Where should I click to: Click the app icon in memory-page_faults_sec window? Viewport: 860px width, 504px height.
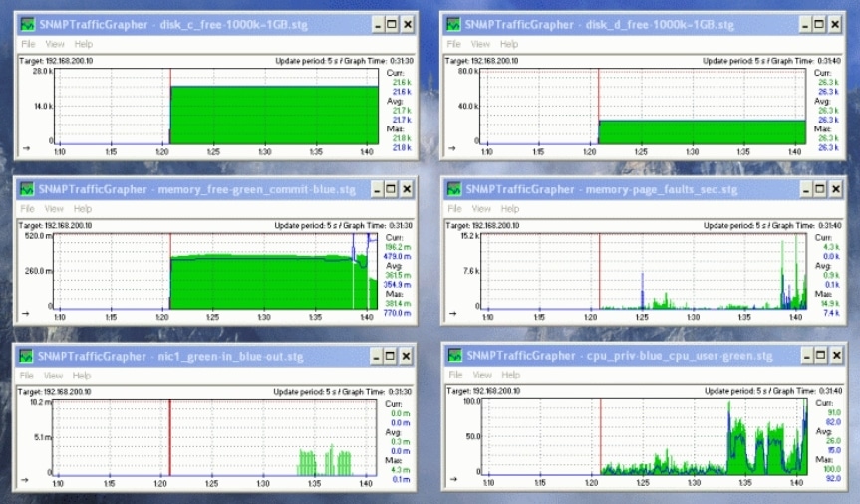click(x=454, y=189)
